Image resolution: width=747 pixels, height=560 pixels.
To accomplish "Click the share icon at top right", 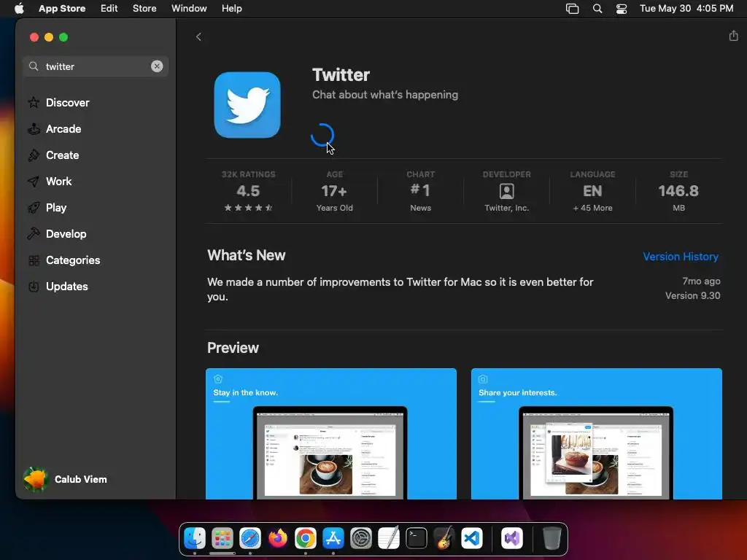I will 733,36.
